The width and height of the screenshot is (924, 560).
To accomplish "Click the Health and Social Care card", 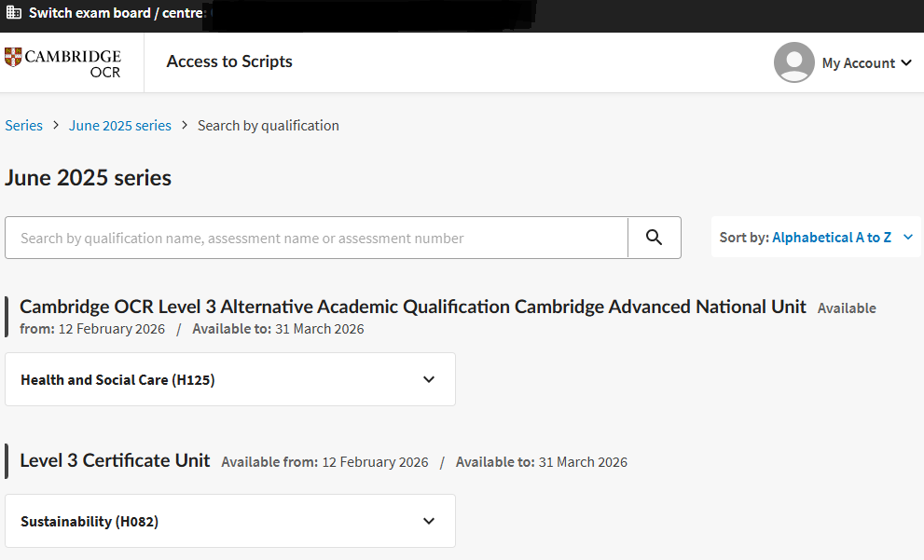I will pyautogui.click(x=229, y=379).
